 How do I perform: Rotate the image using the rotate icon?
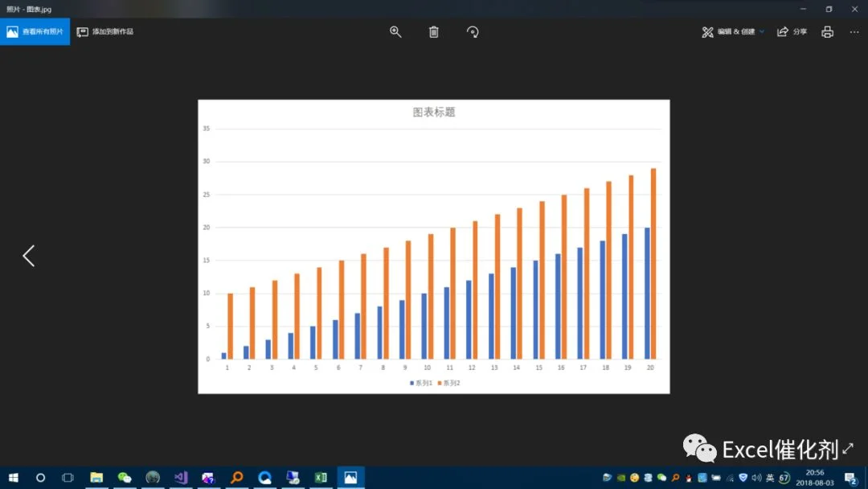point(473,32)
